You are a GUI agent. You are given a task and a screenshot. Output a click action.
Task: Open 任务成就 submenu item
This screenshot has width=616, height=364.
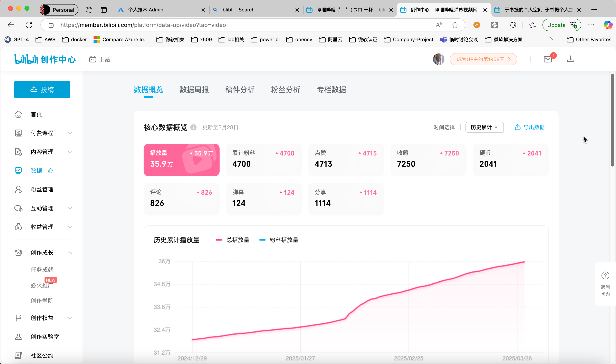[42, 270]
